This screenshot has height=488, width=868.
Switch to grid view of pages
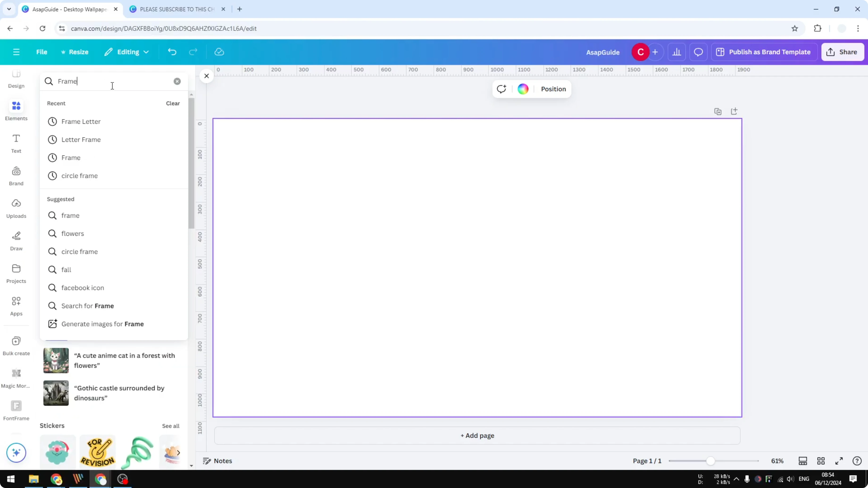point(821,461)
